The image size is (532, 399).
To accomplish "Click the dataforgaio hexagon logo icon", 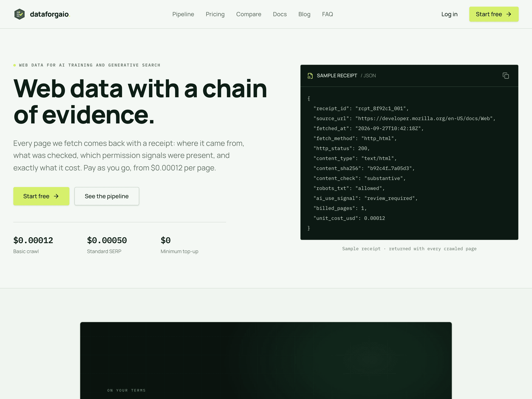I will 20,14.
